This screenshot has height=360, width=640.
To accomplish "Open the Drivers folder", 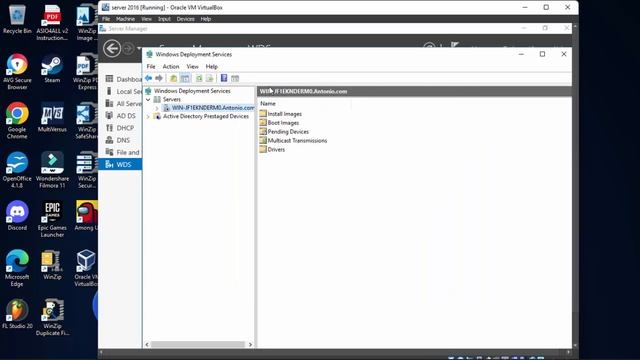I will [272, 149].
